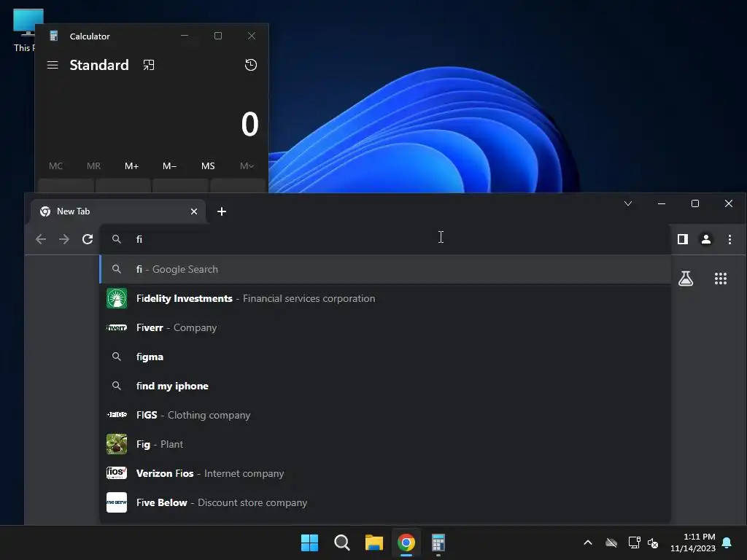Click the Fidelity Investments logo icon
The image size is (747, 560).
[x=117, y=298]
